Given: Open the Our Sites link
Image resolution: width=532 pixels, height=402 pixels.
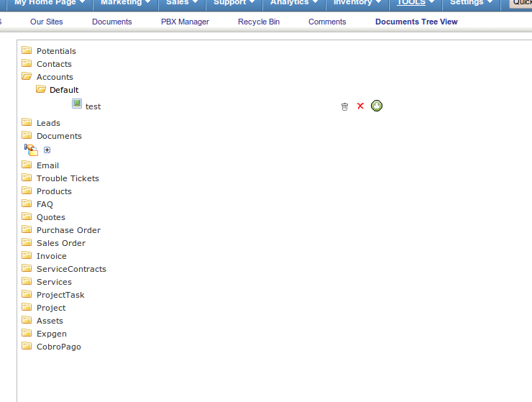Looking at the screenshot, I should [x=46, y=22].
